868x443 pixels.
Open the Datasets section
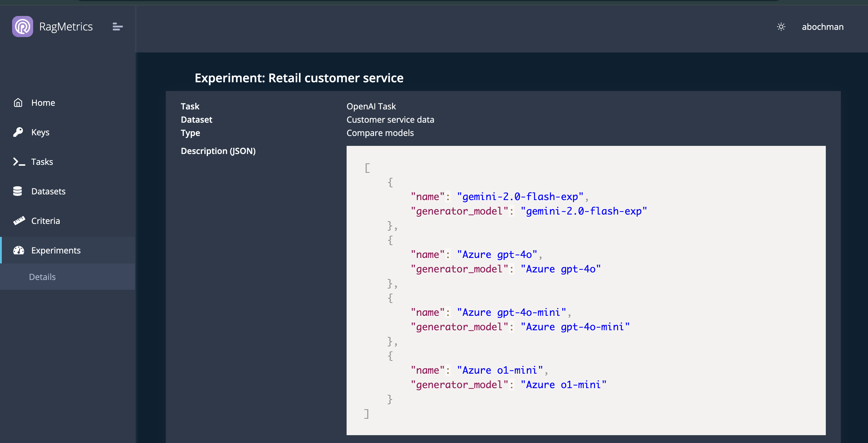pyautogui.click(x=49, y=191)
